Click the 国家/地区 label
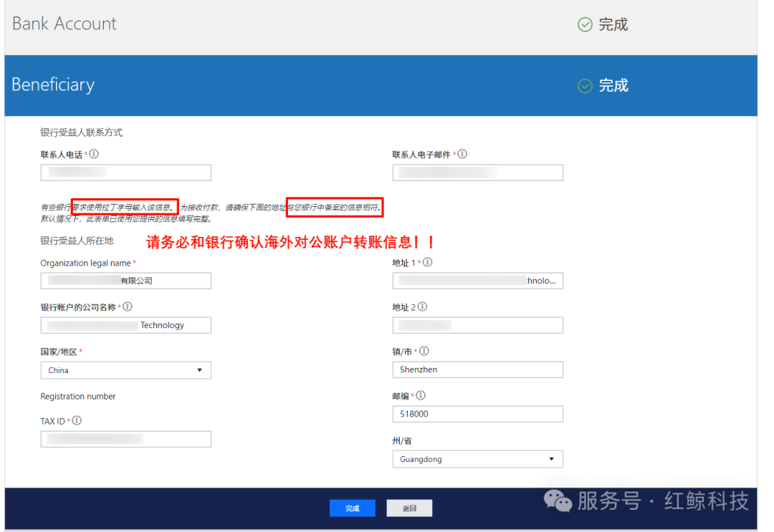Image resolution: width=774 pixels, height=532 pixels. pos(59,352)
